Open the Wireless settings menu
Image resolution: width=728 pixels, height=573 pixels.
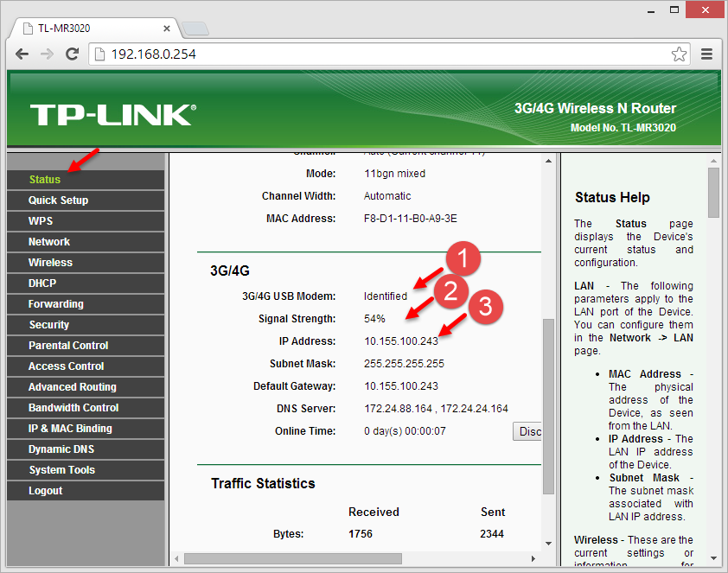(x=86, y=263)
